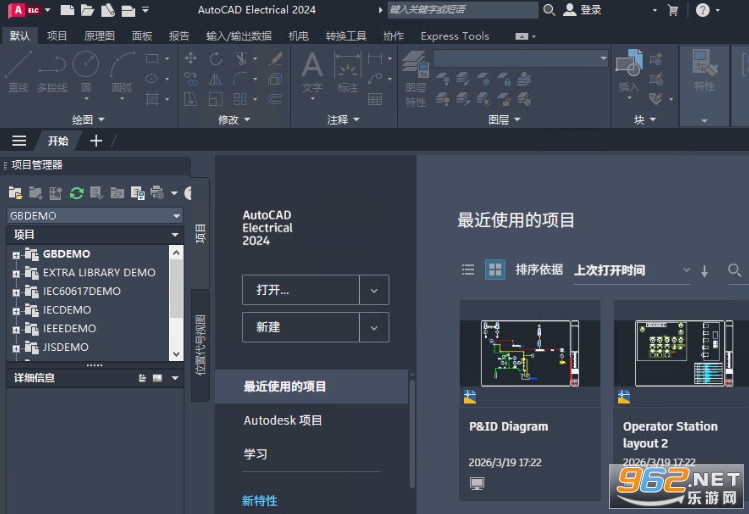Switch recent projects to grid view

click(x=495, y=269)
